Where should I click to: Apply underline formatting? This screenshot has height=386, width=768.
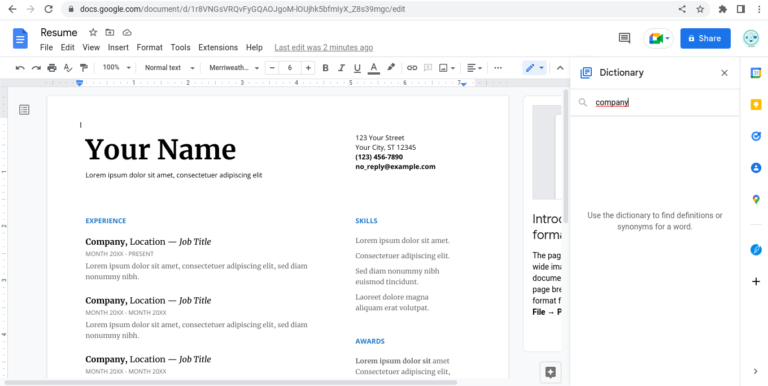point(357,68)
